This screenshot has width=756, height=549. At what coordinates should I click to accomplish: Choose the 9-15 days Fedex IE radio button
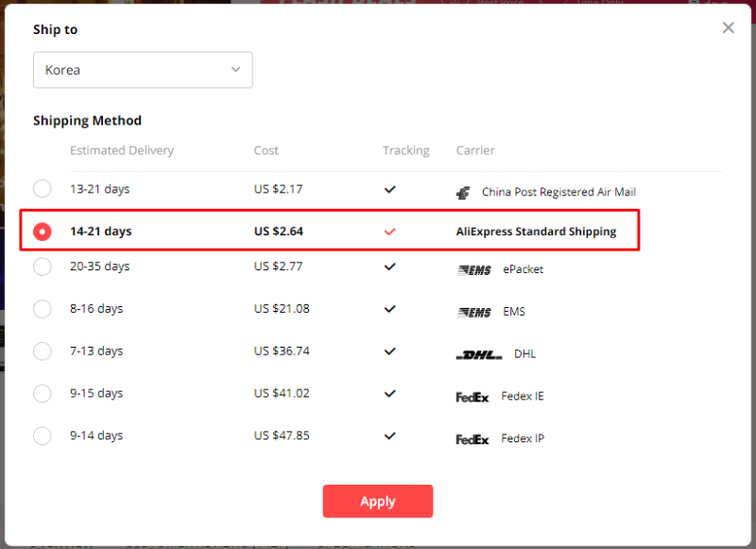coord(43,393)
